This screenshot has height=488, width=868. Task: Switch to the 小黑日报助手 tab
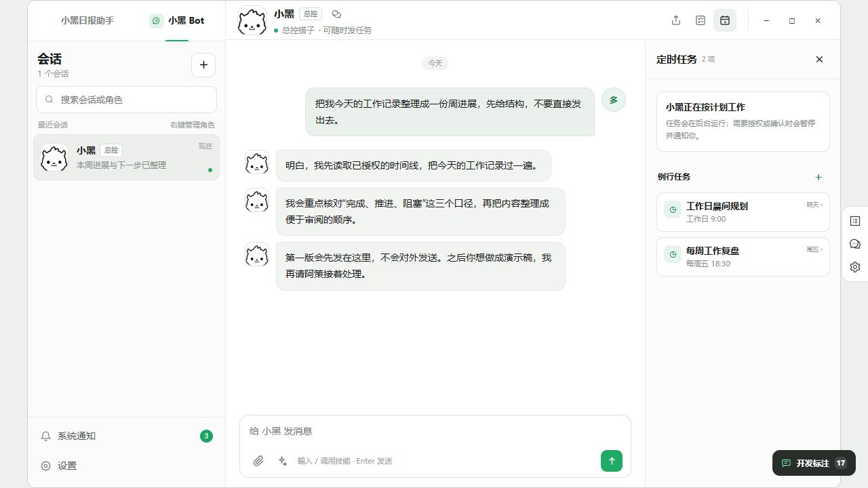87,20
